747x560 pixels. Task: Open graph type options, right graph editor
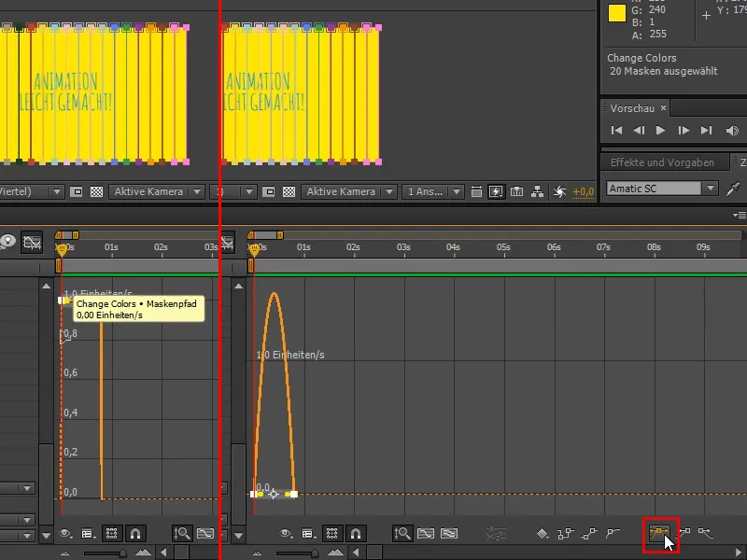(308, 534)
